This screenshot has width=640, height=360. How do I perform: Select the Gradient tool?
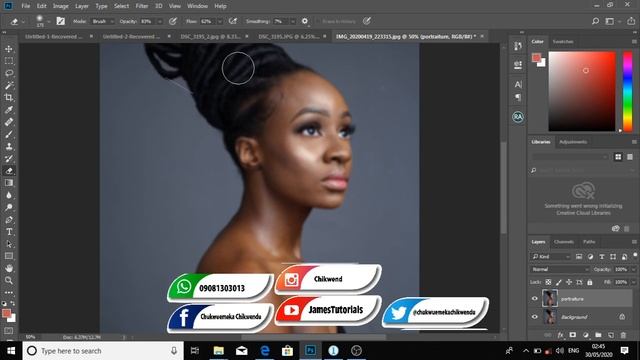click(x=9, y=183)
